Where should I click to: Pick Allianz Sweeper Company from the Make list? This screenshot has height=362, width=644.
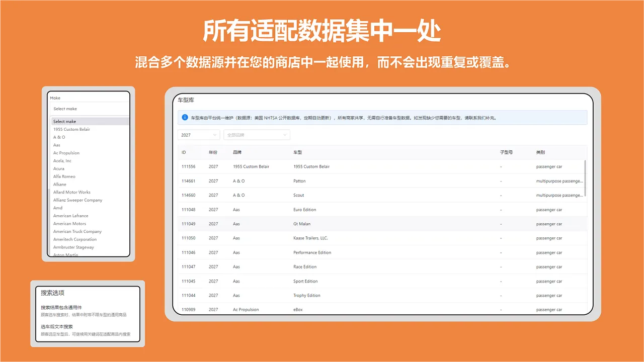[x=78, y=200]
